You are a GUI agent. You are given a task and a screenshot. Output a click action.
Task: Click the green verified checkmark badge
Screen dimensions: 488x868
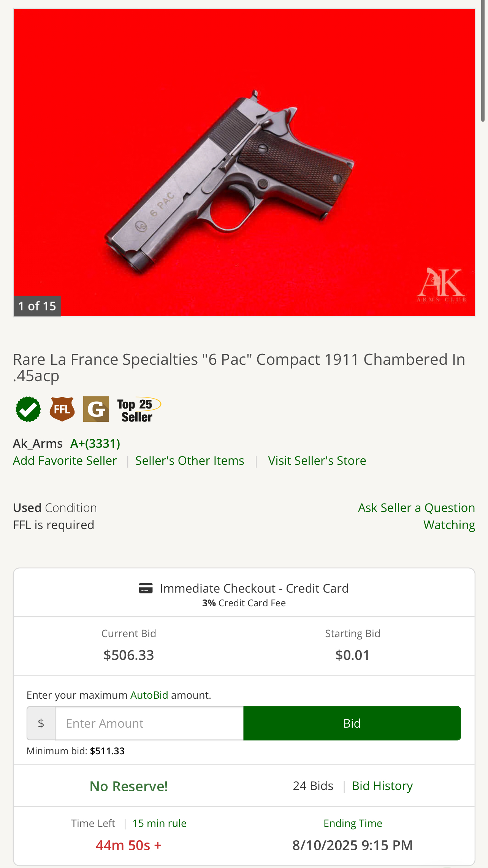(x=28, y=409)
